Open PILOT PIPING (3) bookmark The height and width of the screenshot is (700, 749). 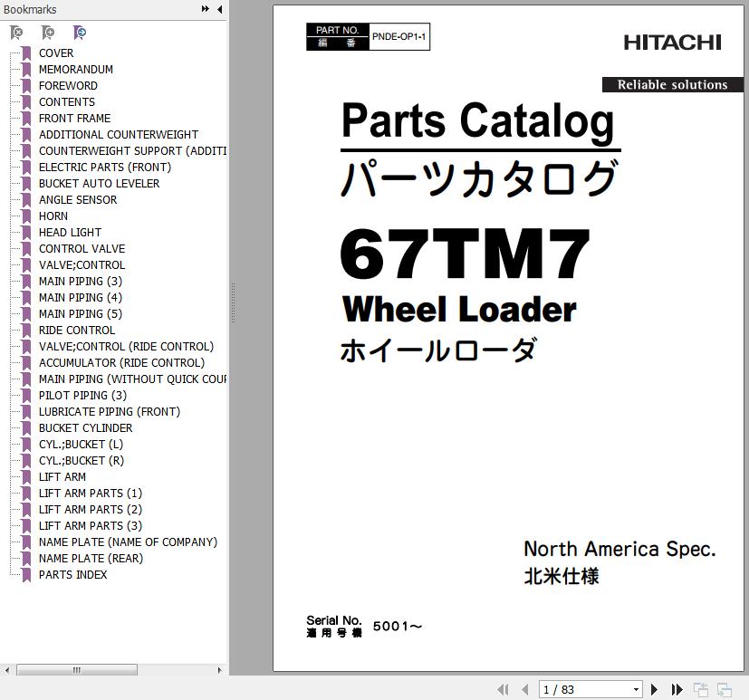82,396
